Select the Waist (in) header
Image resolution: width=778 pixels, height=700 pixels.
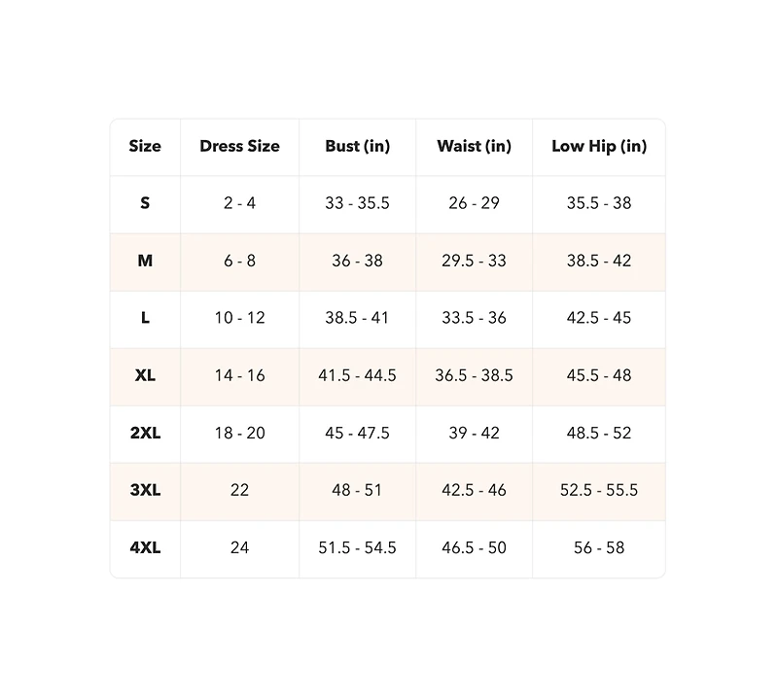pos(474,147)
